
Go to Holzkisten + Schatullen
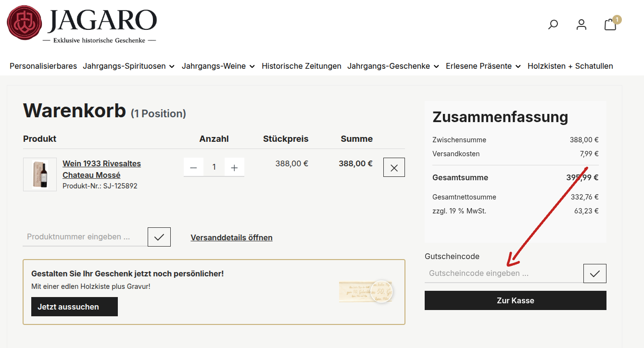570,66
